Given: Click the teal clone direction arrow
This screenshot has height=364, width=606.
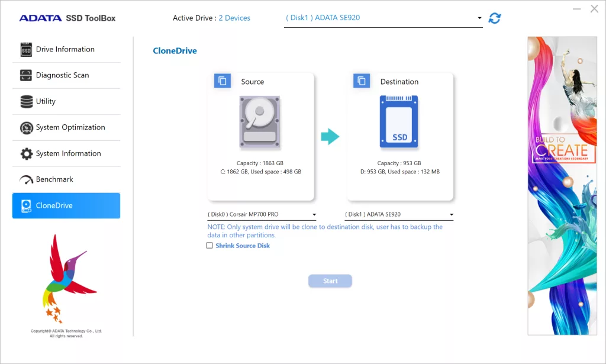Looking at the screenshot, I should pyautogui.click(x=330, y=136).
